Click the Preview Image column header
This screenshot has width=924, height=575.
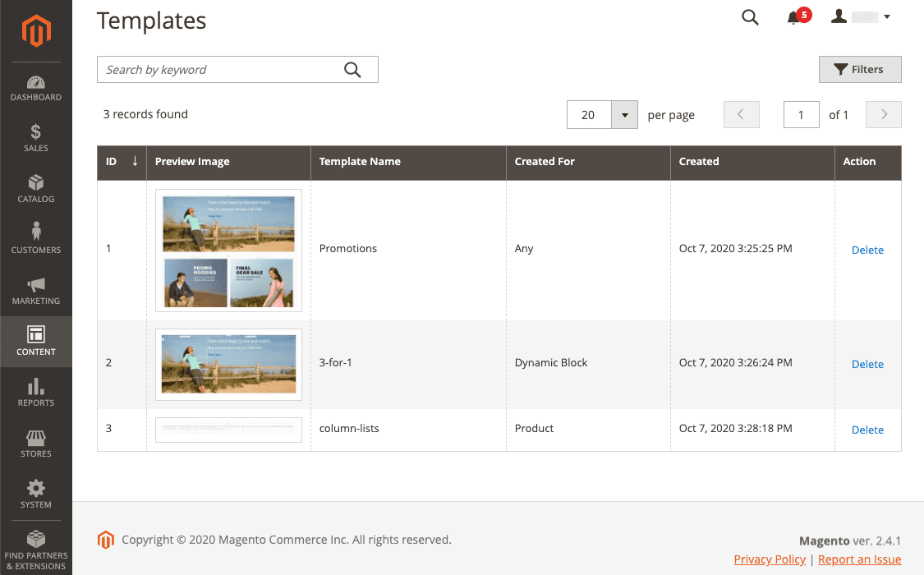(x=228, y=163)
